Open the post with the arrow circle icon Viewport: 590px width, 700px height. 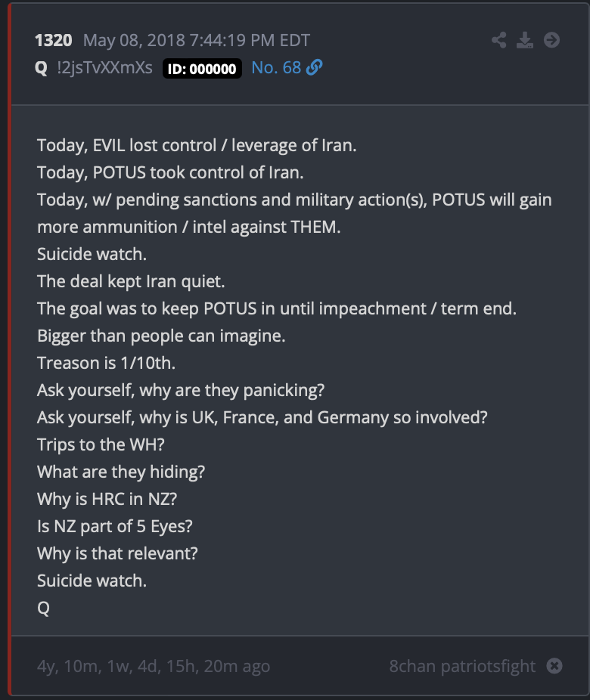point(551,40)
